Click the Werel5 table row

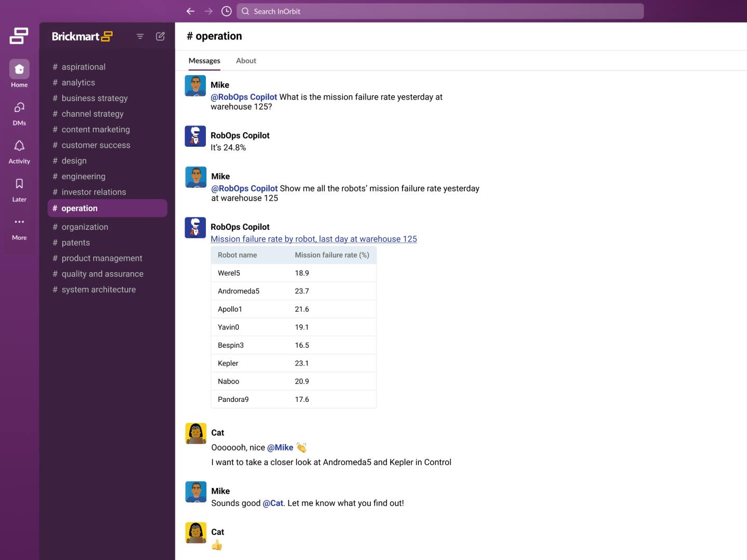[x=294, y=273]
